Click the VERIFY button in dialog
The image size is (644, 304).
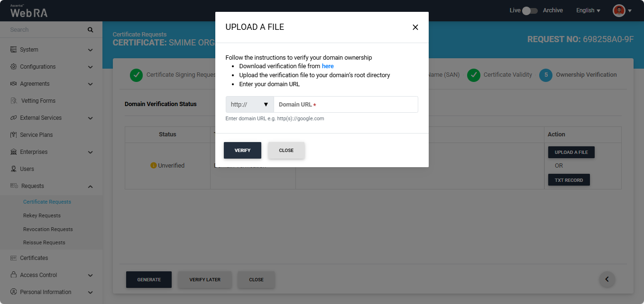[x=242, y=151]
